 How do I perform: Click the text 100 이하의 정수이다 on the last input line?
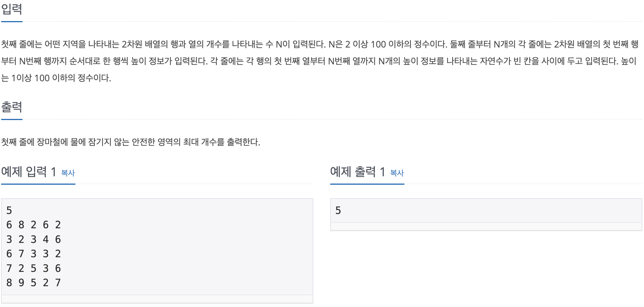[x=73, y=78]
